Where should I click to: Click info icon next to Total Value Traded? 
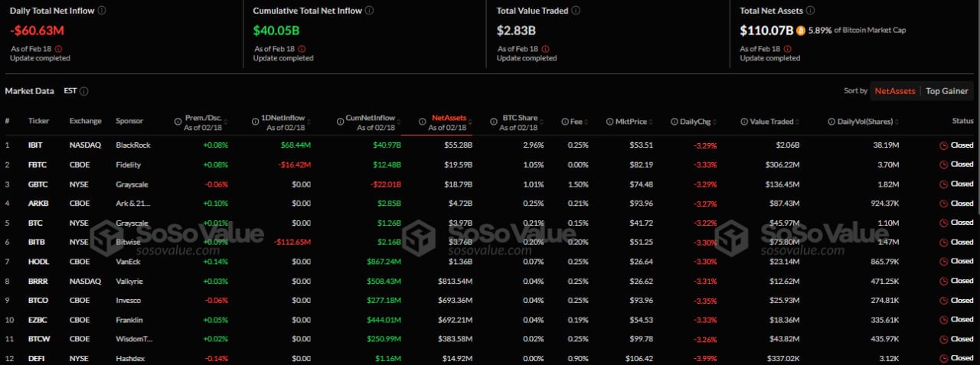point(576,11)
